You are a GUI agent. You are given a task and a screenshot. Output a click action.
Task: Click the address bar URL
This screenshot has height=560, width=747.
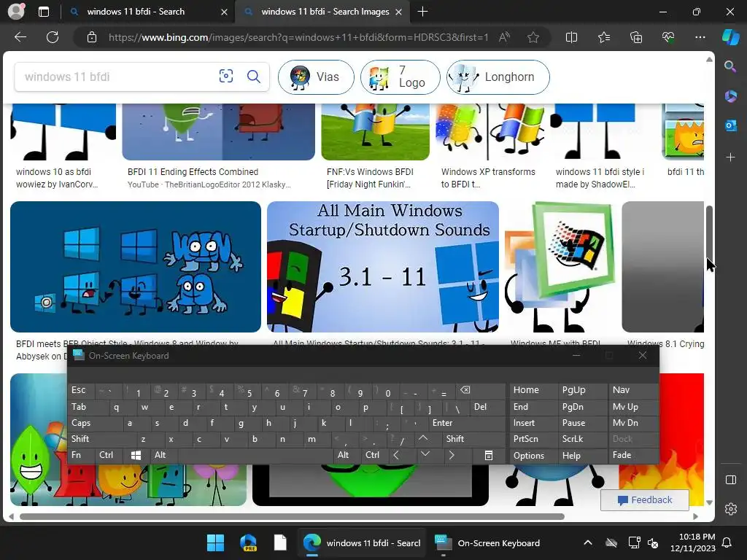[298, 37]
